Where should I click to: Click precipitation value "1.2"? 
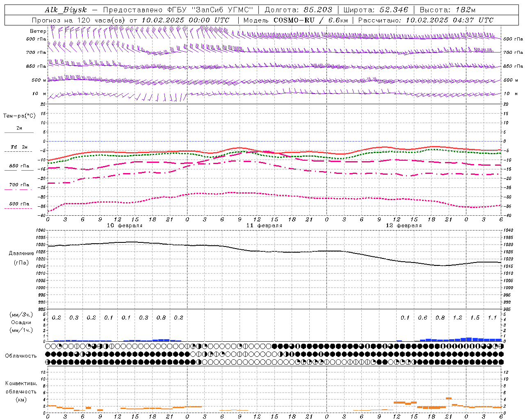click(x=457, y=318)
